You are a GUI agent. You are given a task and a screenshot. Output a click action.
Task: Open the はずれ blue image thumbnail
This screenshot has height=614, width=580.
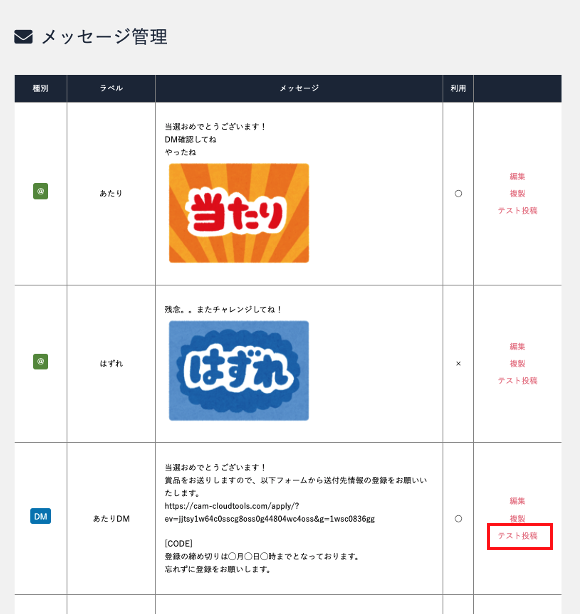[239, 370]
